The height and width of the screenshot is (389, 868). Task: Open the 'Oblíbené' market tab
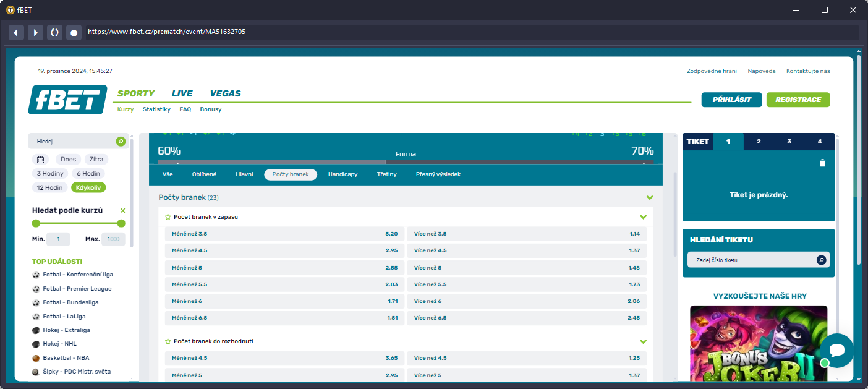[x=205, y=174]
